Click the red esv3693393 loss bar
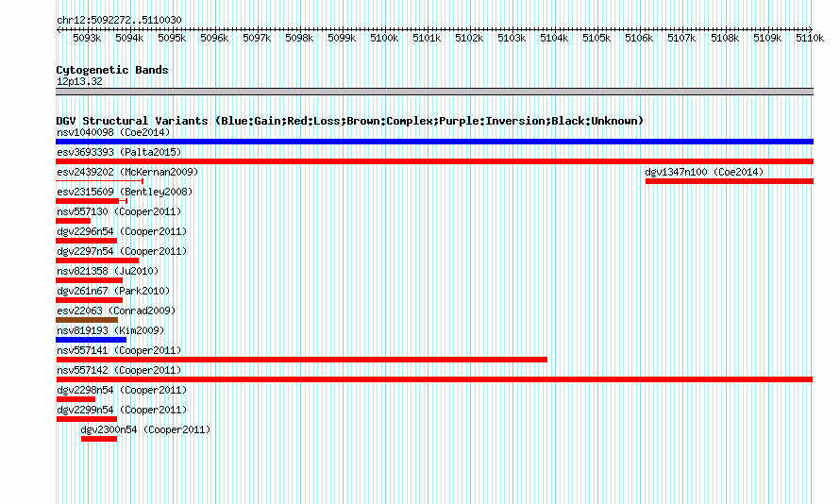Image resolution: width=840 pixels, height=504 pixels. (x=434, y=161)
